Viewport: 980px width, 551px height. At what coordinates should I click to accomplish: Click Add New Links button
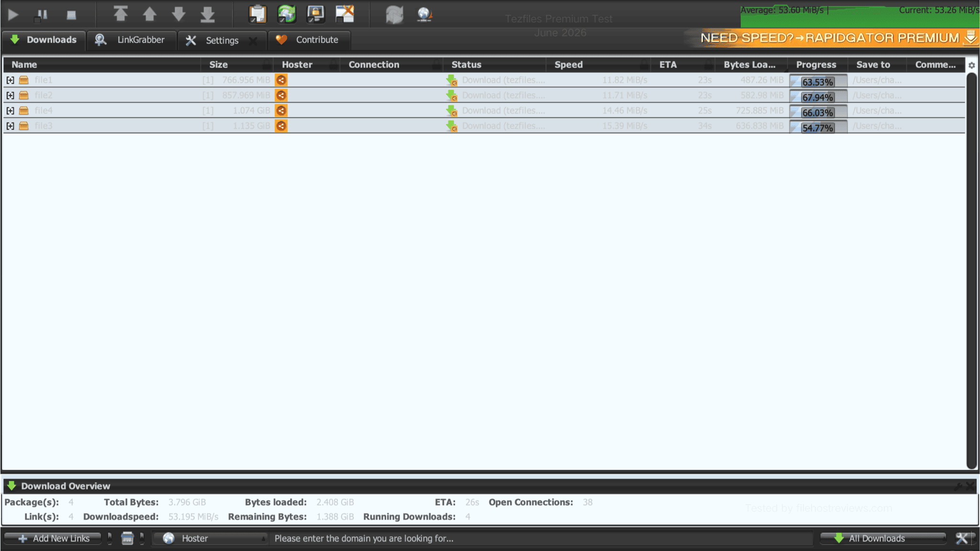54,538
